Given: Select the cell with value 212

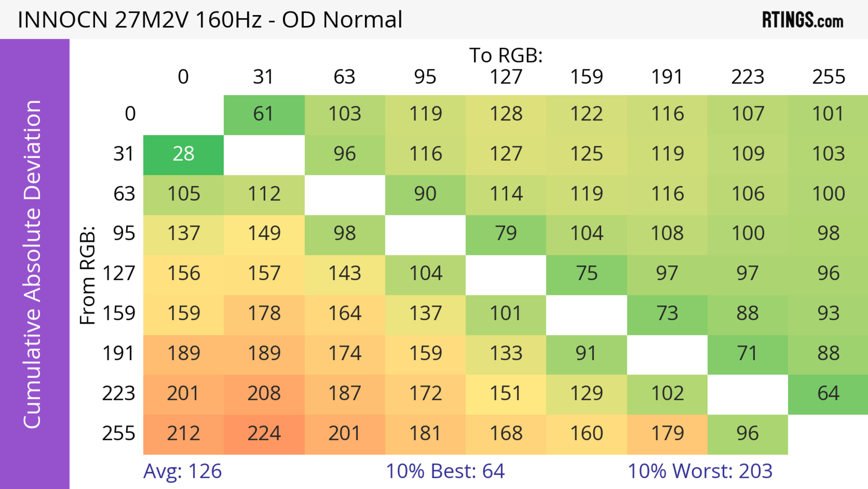Looking at the screenshot, I should tap(183, 434).
